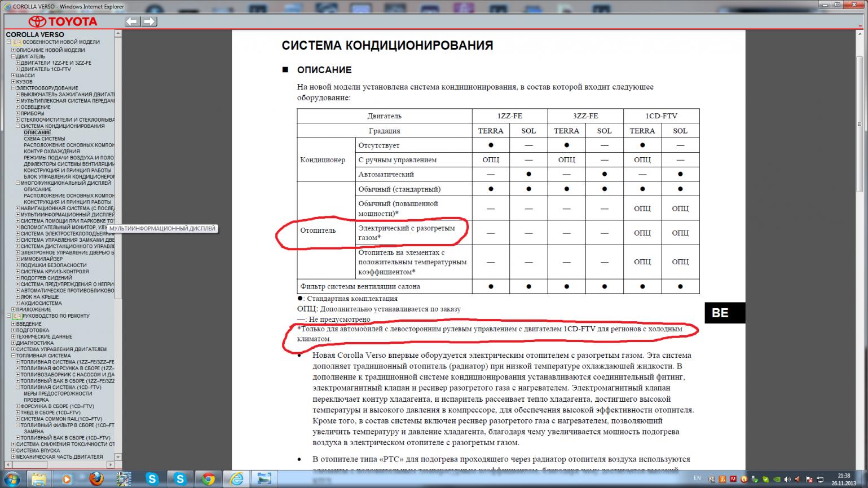Open Firefox from the taskbar
The image size is (868, 488).
coord(96,478)
